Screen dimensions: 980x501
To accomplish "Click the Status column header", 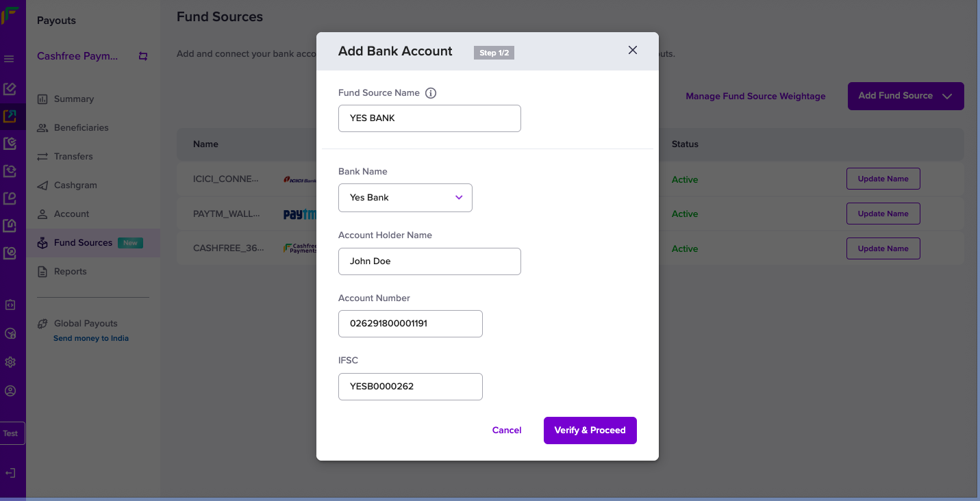I will click(x=685, y=144).
